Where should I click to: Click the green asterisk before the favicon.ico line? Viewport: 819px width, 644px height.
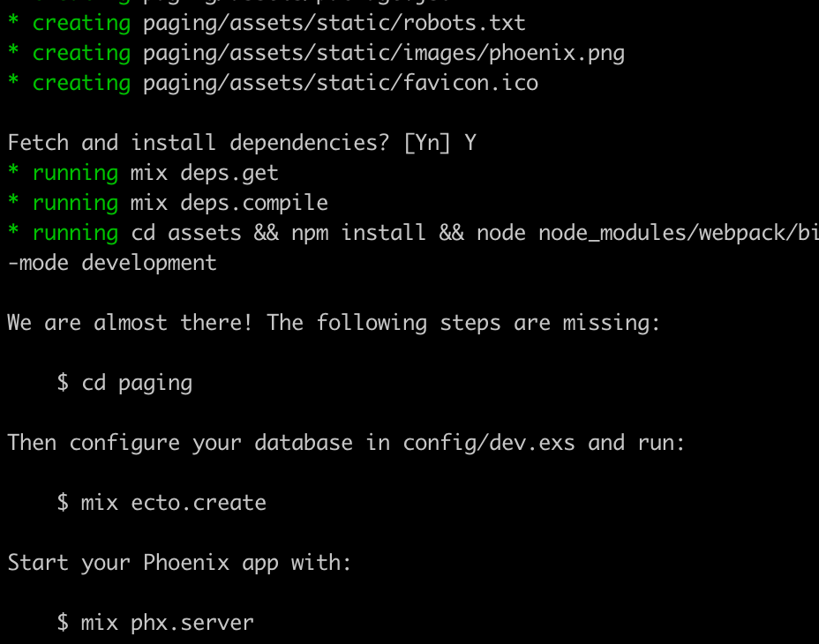(13, 81)
